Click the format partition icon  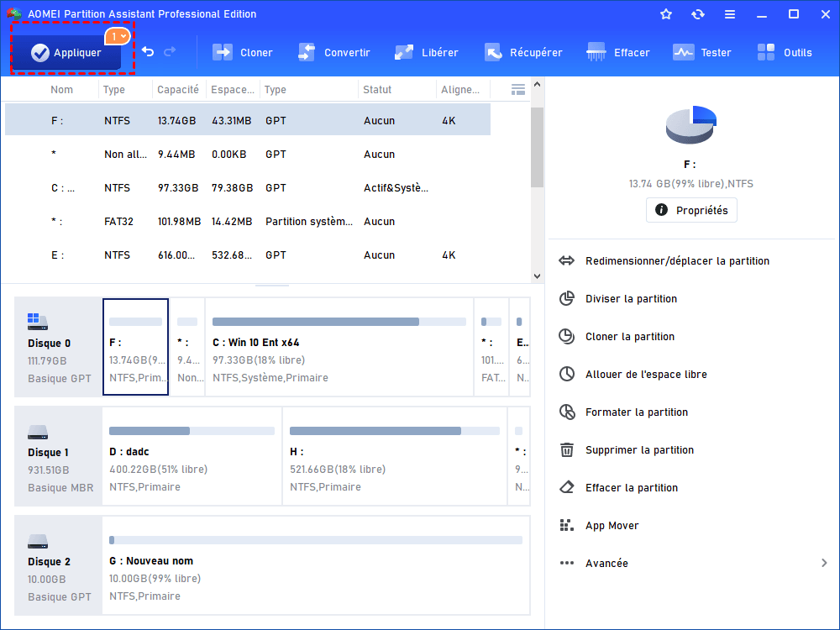pyautogui.click(x=567, y=412)
